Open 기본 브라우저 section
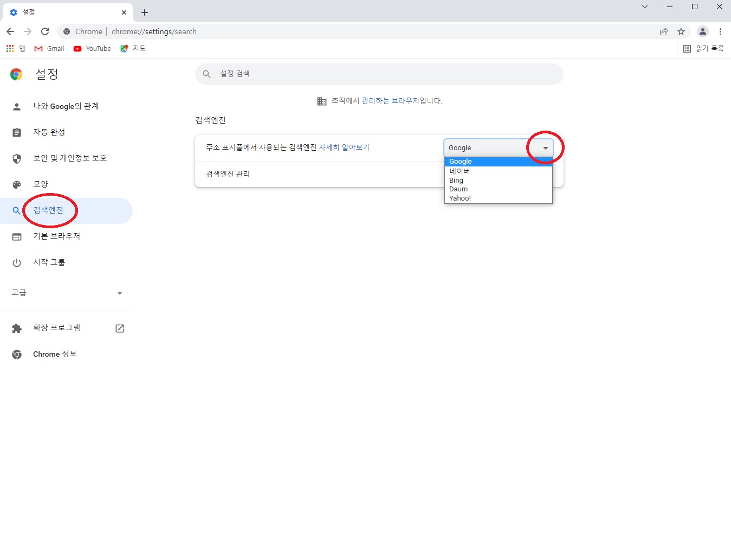 tap(66, 236)
